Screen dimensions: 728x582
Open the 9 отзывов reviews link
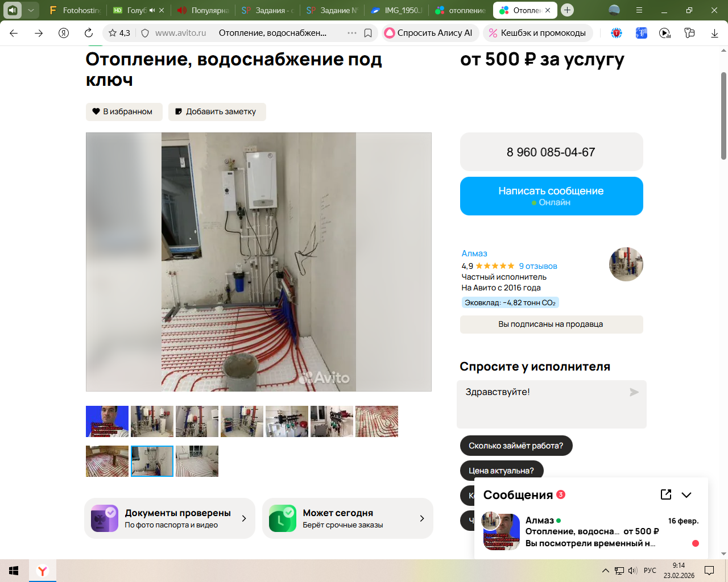pyautogui.click(x=538, y=266)
